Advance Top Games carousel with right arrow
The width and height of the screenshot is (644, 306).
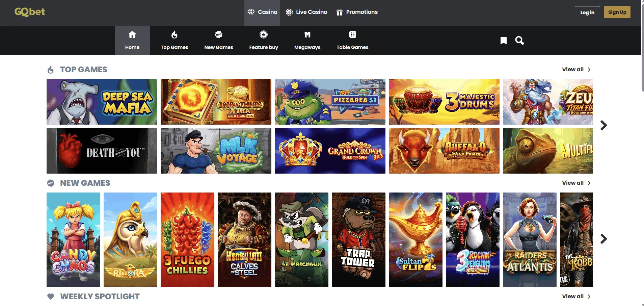click(x=604, y=125)
